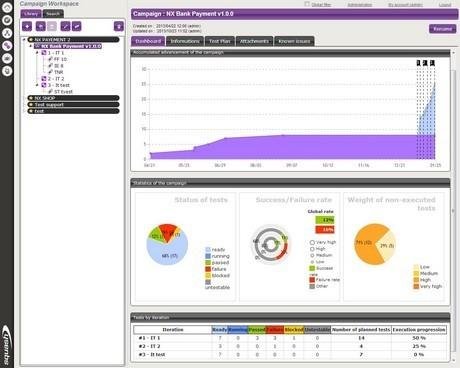Screen dimensions: 460x368
Task: Click the Execution progression column header
Action: click(419, 330)
